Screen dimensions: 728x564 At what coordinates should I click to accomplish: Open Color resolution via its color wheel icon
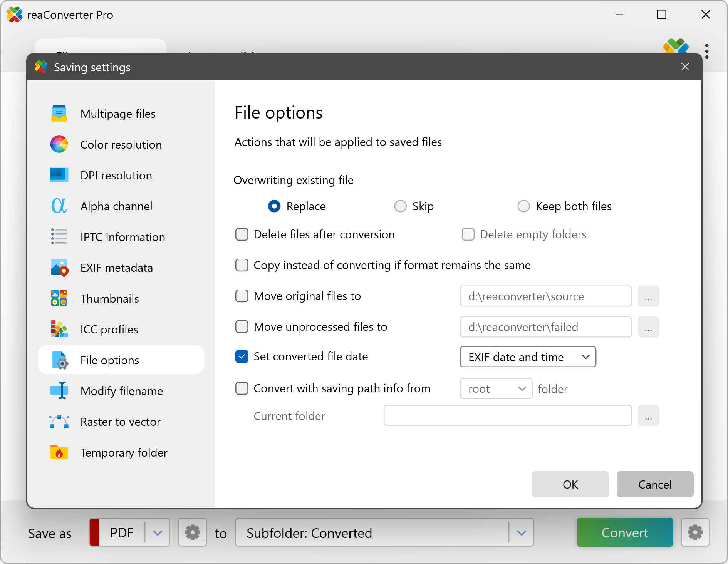[59, 144]
